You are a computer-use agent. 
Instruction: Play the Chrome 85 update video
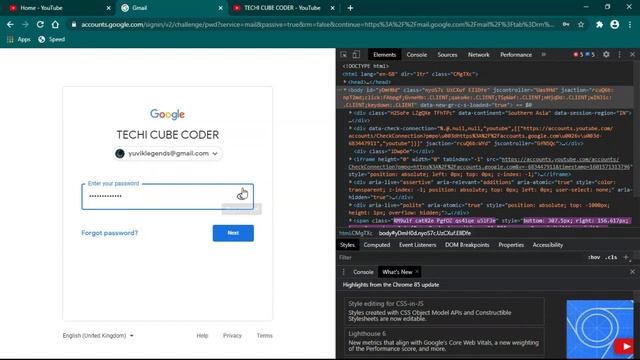(x=625, y=347)
